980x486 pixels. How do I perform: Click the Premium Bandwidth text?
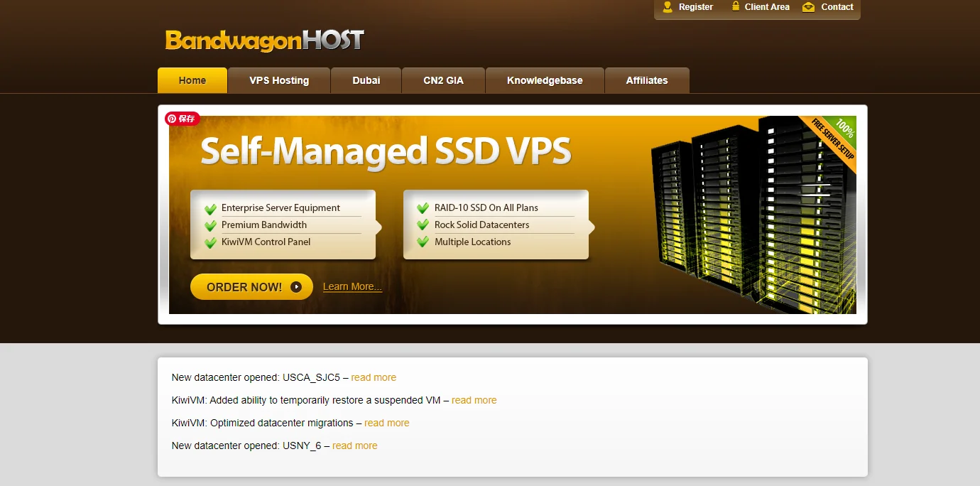pos(264,225)
